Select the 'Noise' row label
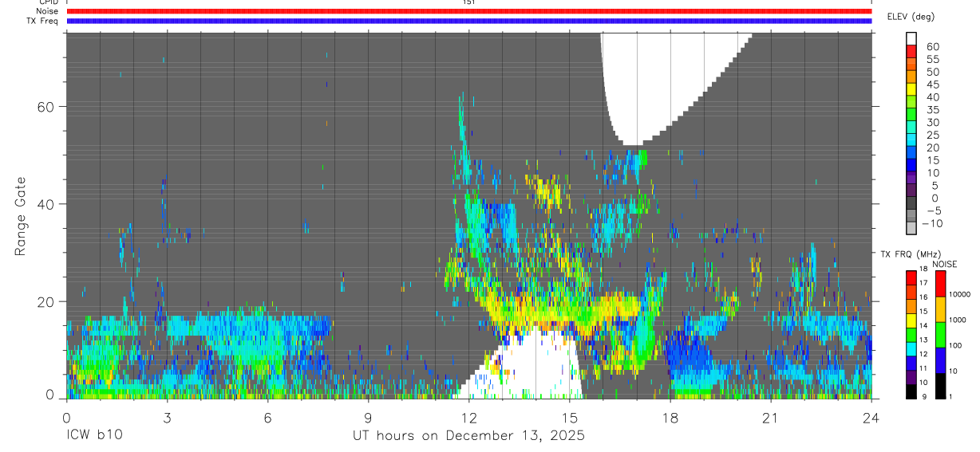 click(47, 11)
